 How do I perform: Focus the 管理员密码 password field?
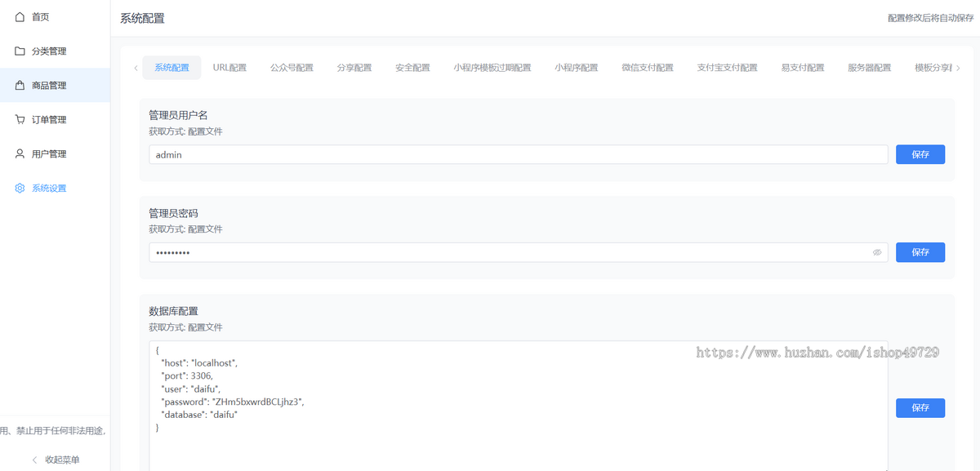pos(519,252)
